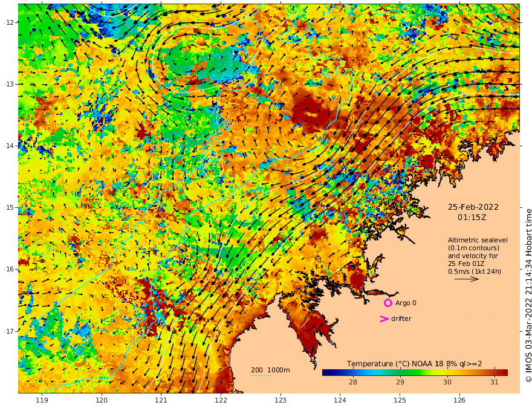Click longitude axis label 123
Viewport: 532px width, 411px height.
tap(281, 400)
